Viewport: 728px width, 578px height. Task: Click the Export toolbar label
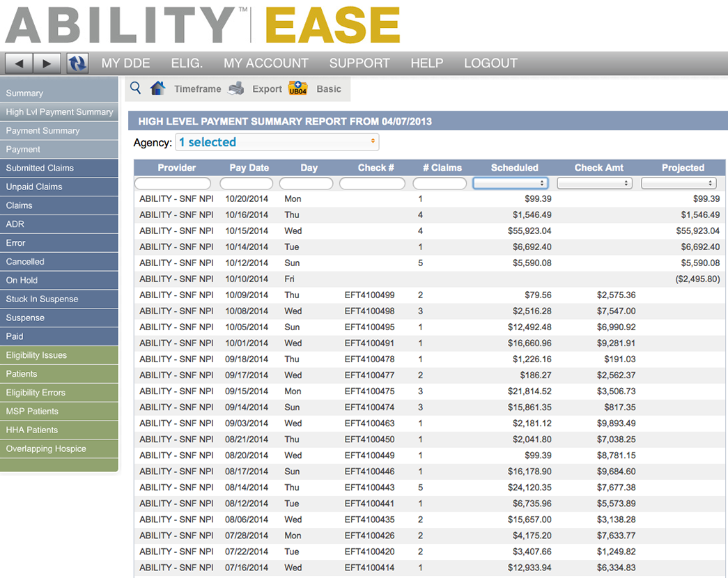[x=267, y=88]
